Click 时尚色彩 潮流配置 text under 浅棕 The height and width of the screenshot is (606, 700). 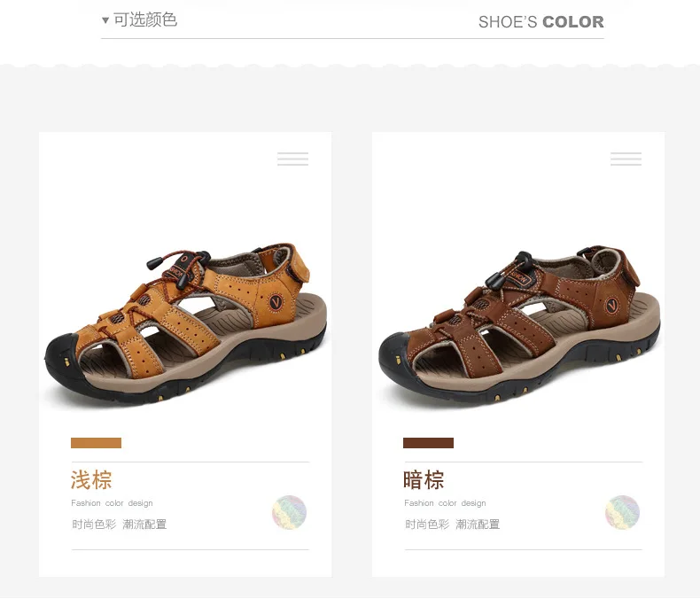120,524
